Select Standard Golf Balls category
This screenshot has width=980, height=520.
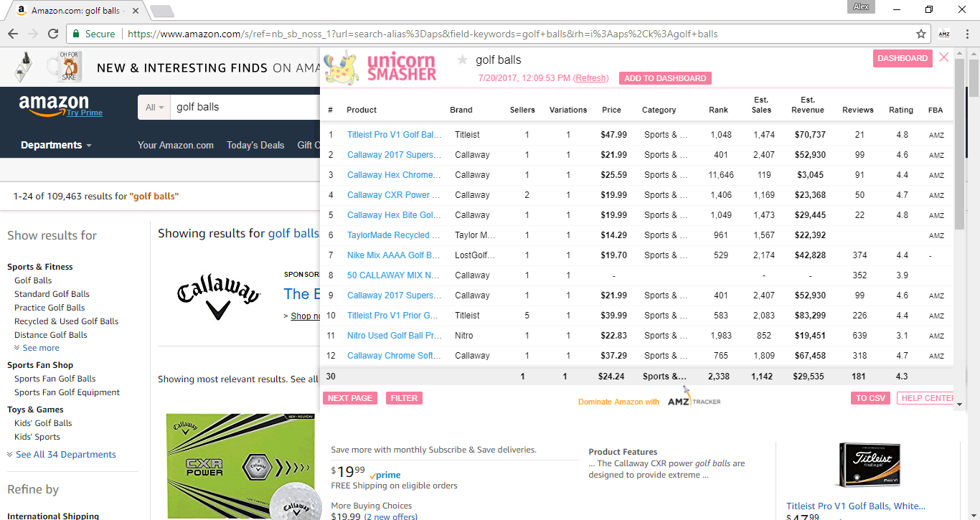tap(52, 294)
